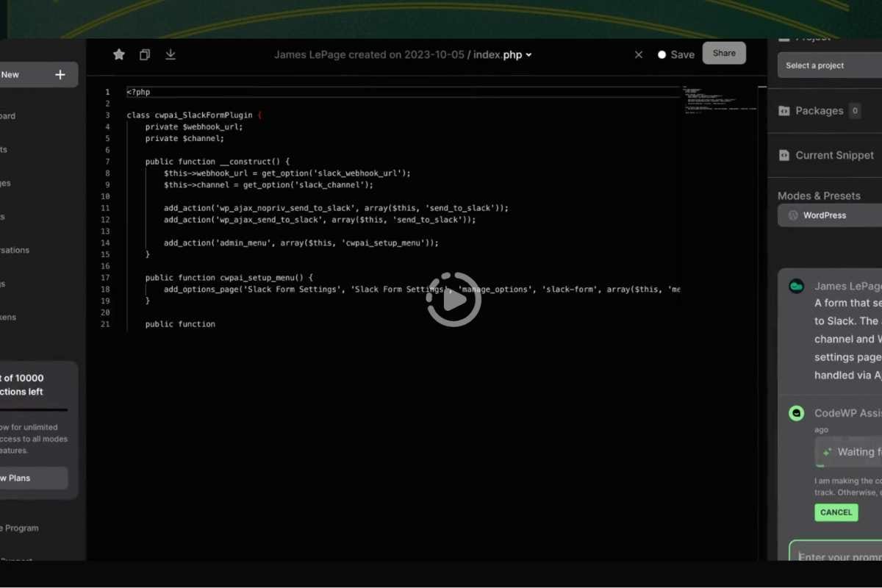Click line 11 wp_ajax_nopriv_send_to_slack action
Viewport: 882px width, 588px height.
[x=336, y=208]
